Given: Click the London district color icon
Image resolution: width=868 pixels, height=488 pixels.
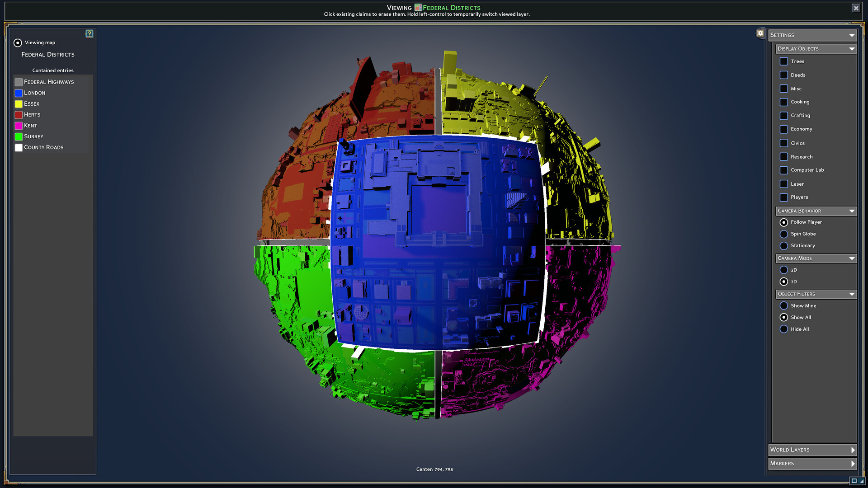Looking at the screenshot, I should [19, 92].
